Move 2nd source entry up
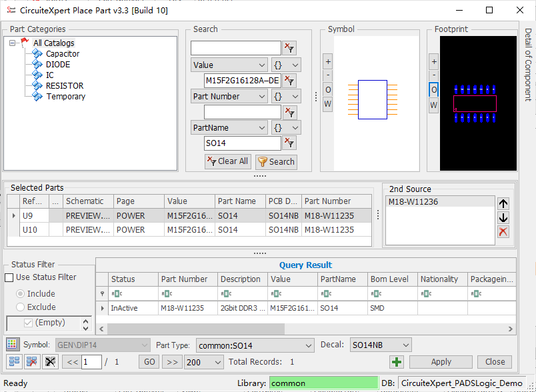Screen dimensions: 536x392 (x=503, y=204)
